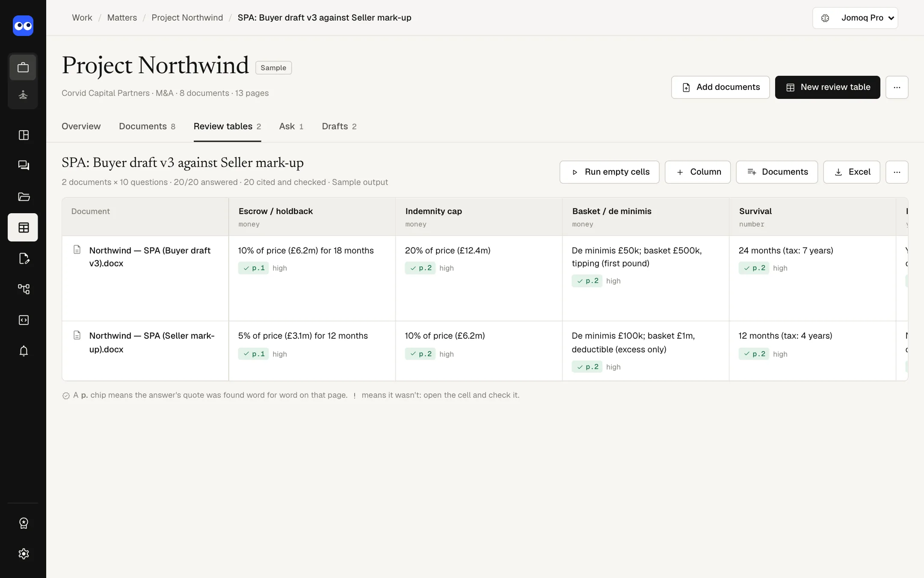The image size is (924, 578).
Task: Select the Review tables tab
Action: [227, 126]
